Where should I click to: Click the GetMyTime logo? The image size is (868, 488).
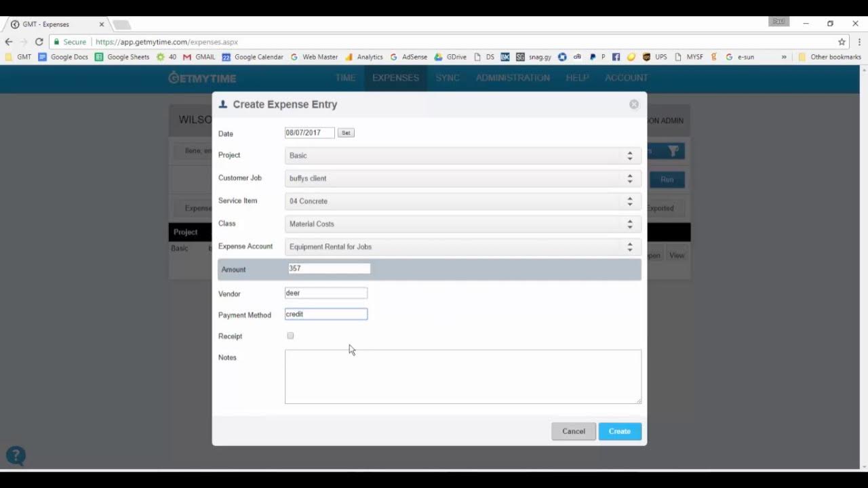point(202,78)
